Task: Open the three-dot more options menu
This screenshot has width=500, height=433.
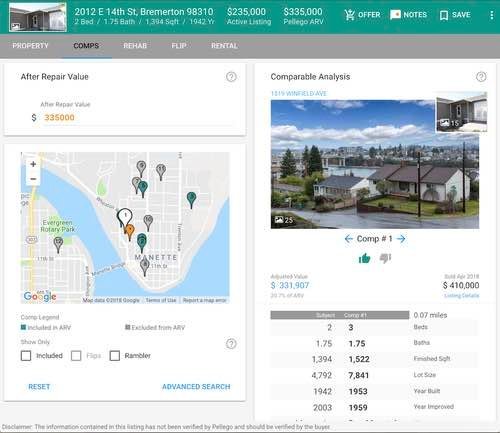Action: point(492,15)
